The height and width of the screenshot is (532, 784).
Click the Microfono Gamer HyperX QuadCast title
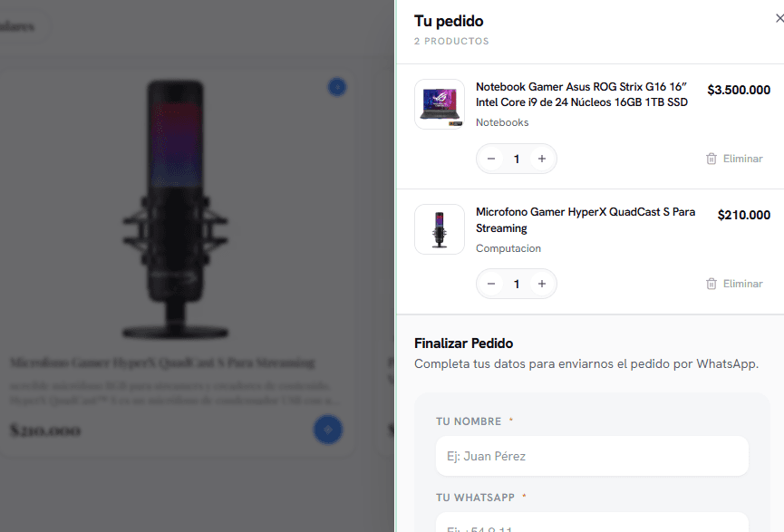click(x=586, y=220)
